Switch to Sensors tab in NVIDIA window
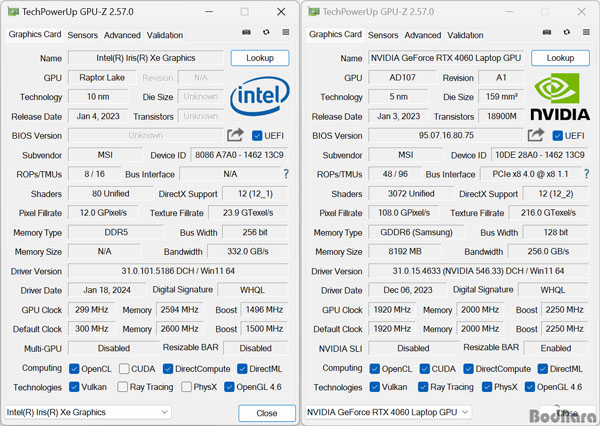 pos(383,35)
